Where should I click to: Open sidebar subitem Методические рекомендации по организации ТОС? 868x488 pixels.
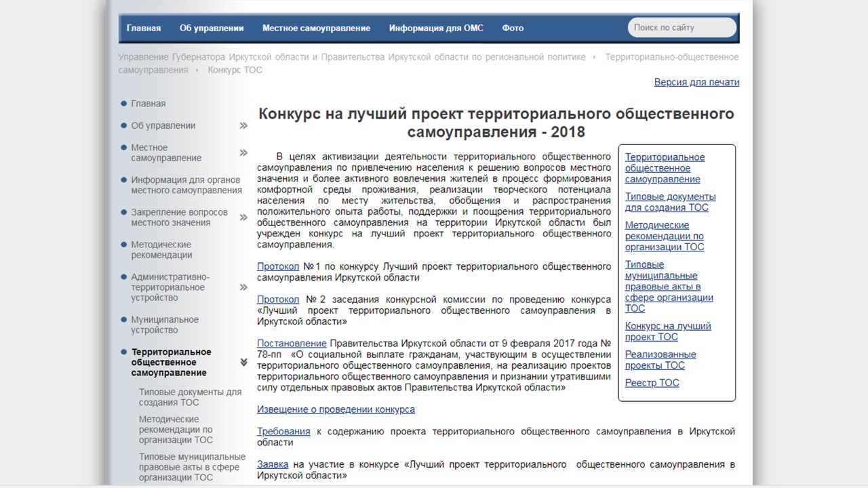176,430
